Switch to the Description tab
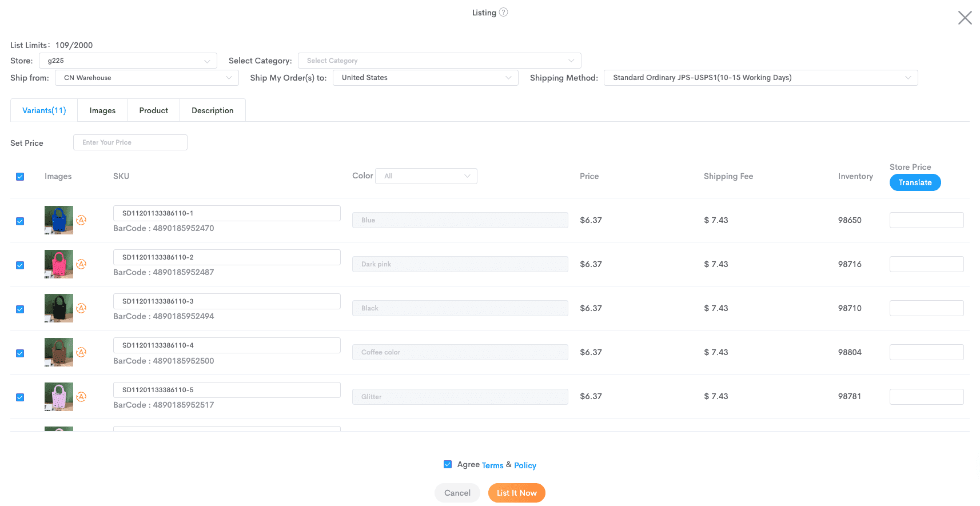Screen dimensions: 980x506 [212, 110]
